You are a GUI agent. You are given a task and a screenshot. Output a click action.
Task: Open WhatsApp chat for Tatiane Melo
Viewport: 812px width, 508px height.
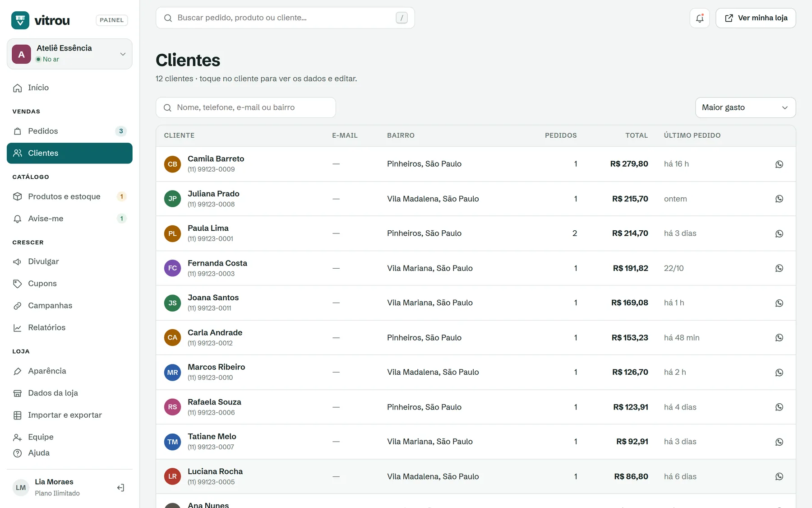click(779, 442)
